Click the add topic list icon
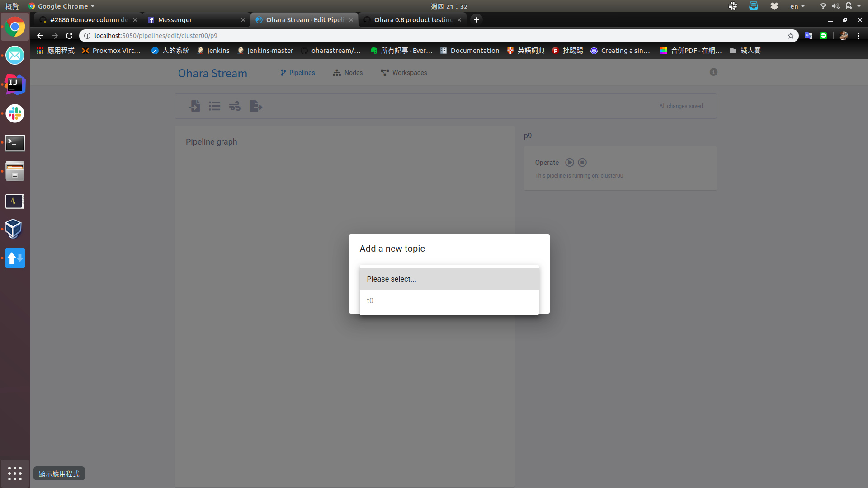Image resolution: width=868 pixels, height=488 pixels. pyautogui.click(x=214, y=106)
